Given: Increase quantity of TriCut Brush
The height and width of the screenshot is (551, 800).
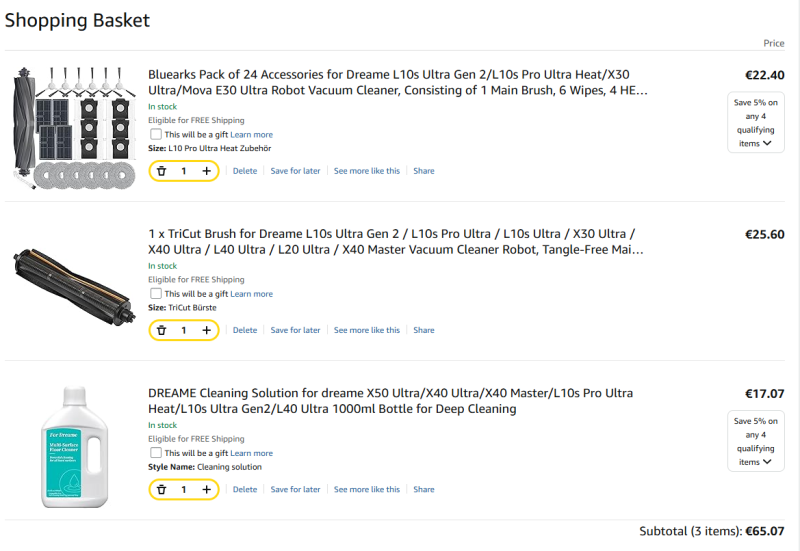Looking at the screenshot, I should (x=207, y=330).
